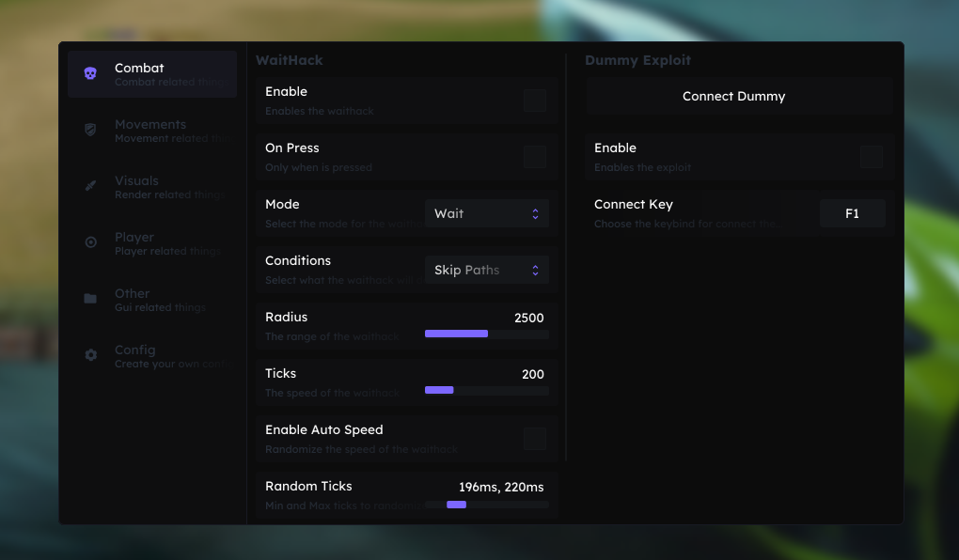Tick the Enable Auto Speed checkbox
The height and width of the screenshot is (560, 959).
tap(534, 439)
